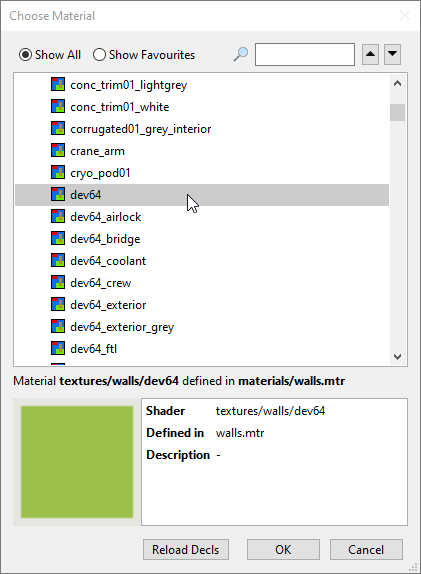
Task: Jump to previous search match arrow
Action: (370, 54)
